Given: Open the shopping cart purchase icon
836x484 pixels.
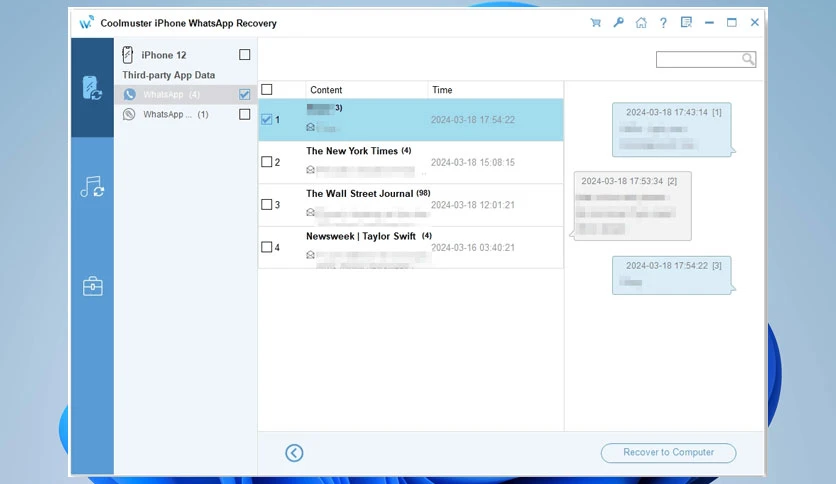Looking at the screenshot, I should (x=596, y=22).
